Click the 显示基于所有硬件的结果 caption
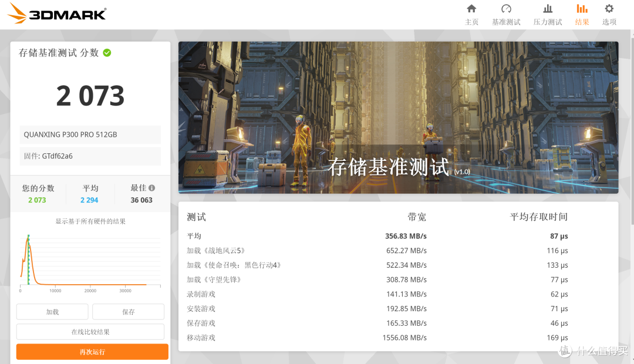The width and height of the screenshot is (634, 364). [x=90, y=221]
